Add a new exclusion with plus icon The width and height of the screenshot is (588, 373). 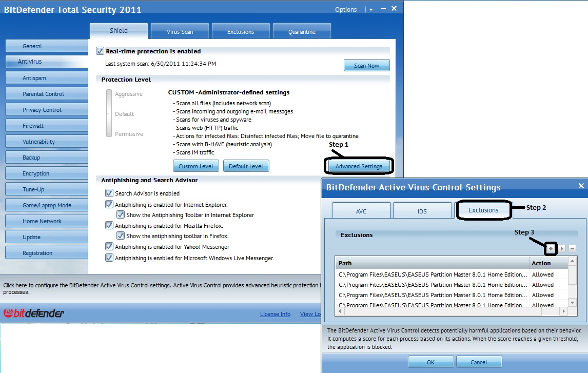[x=551, y=248]
